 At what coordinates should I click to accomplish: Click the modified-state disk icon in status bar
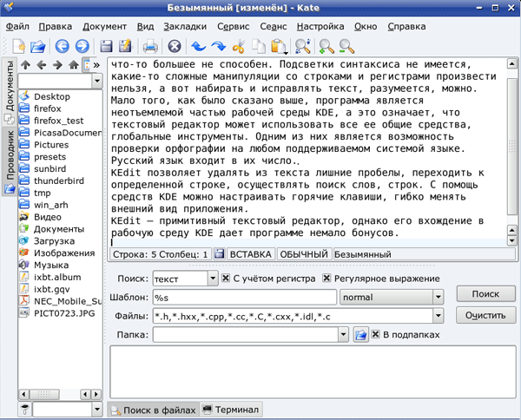pos(219,254)
